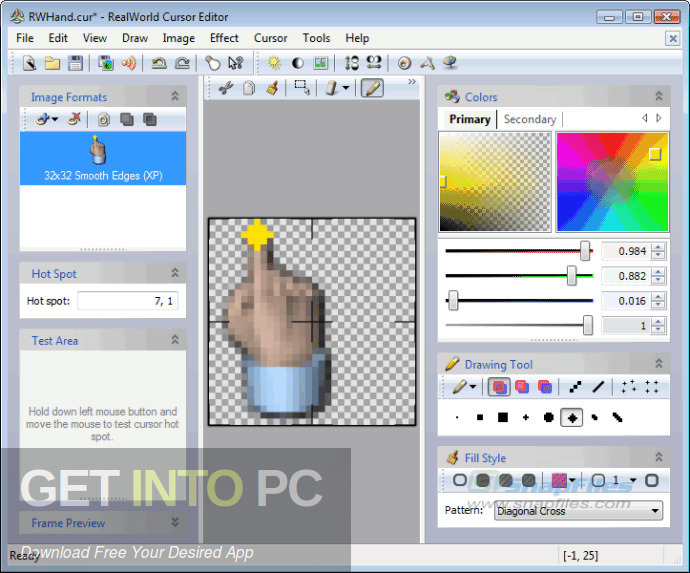Click the green channel slider handle
The width and height of the screenshot is (690, 573).
tap(572, 276)
